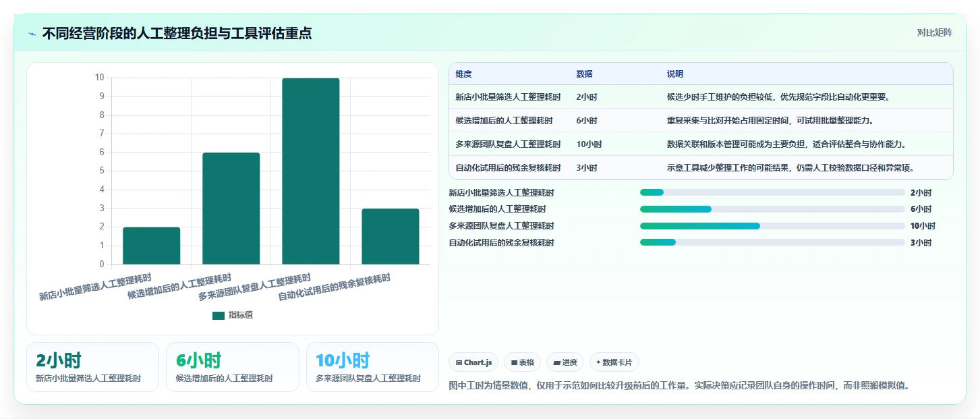Click the 2小时 value beside progress bar
The width and height of the screenshot is (980, 419).
click(921, 193)
